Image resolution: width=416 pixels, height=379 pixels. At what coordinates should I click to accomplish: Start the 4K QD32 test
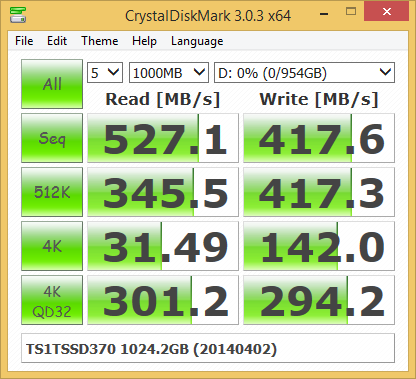pyautogui.click(x=52, y=300)
